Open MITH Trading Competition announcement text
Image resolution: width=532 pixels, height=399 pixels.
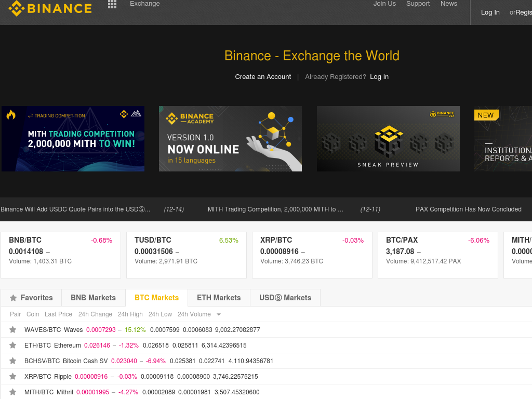275,209
